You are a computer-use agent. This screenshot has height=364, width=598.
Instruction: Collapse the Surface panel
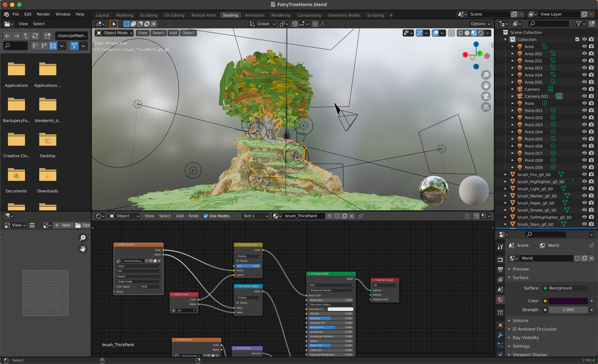point(510,278)
